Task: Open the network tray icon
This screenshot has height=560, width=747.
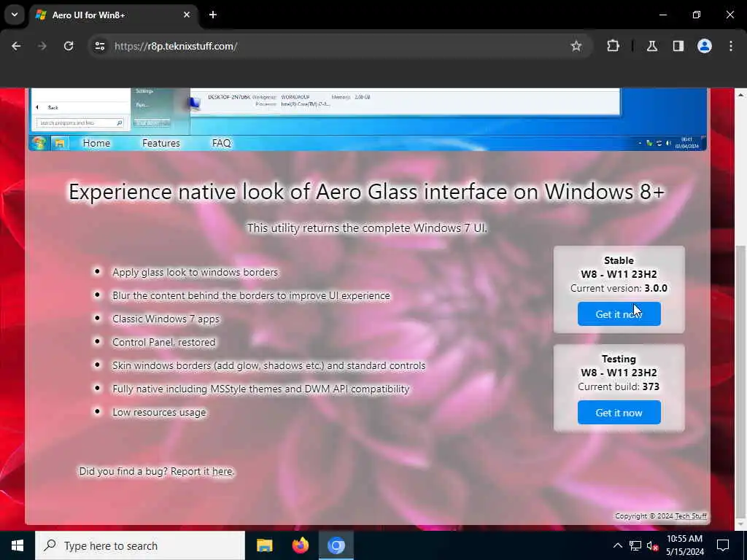Action: coord(635,545)
